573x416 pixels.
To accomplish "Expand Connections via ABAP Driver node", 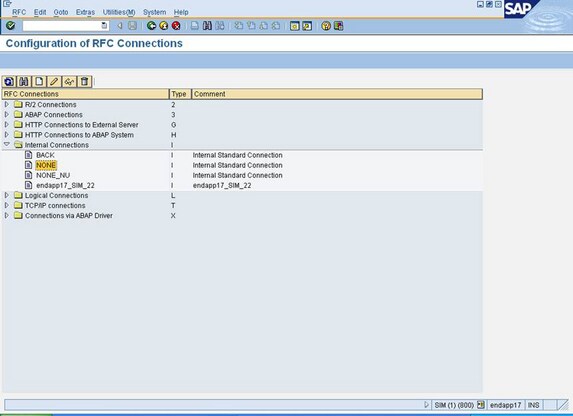I will point(7,216).
